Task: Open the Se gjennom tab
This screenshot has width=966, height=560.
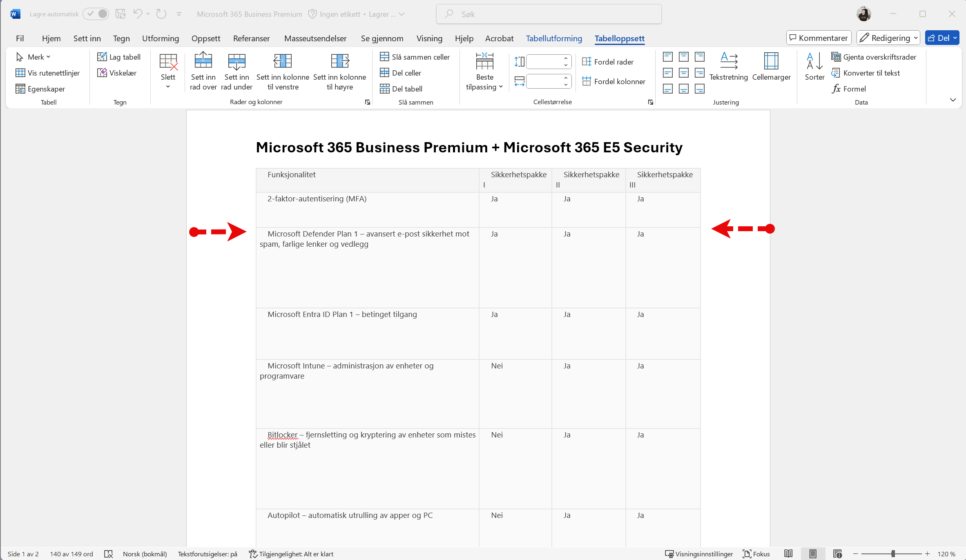Action: point(382,38)
